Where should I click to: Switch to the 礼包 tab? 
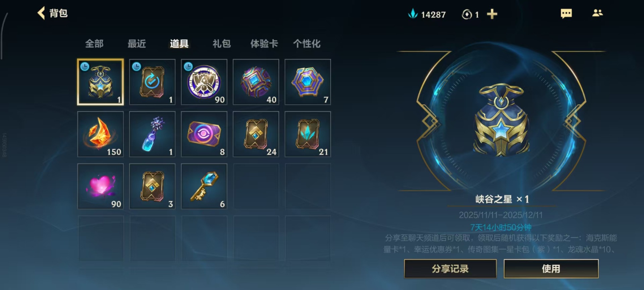pos(222,44)
